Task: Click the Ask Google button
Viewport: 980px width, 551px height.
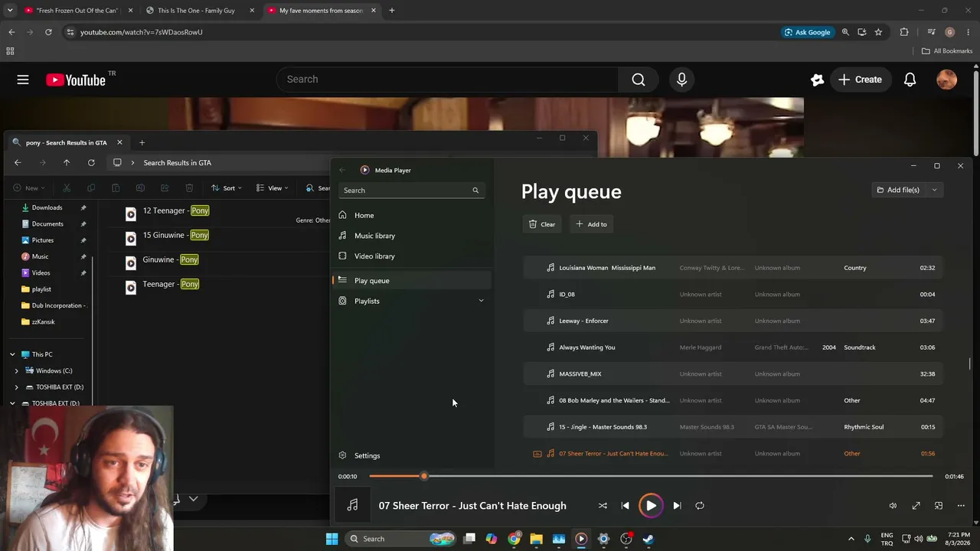Action: 807,32
